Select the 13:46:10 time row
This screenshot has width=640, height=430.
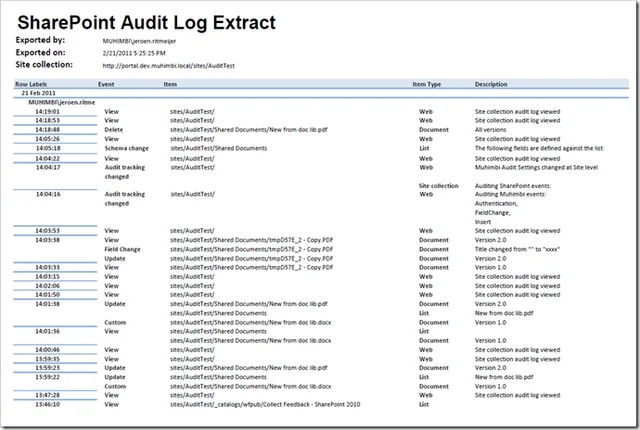[47, 405]
